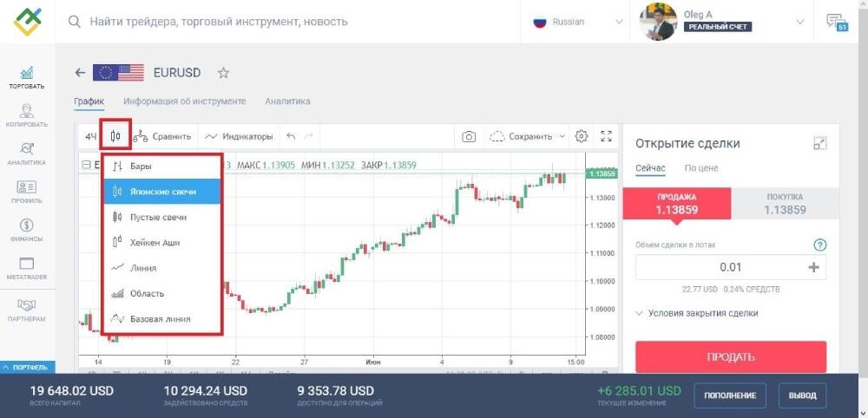Viewport: 868px width, 418px height.
Task: Click the search magnifier icon
Action: [74, 23]
